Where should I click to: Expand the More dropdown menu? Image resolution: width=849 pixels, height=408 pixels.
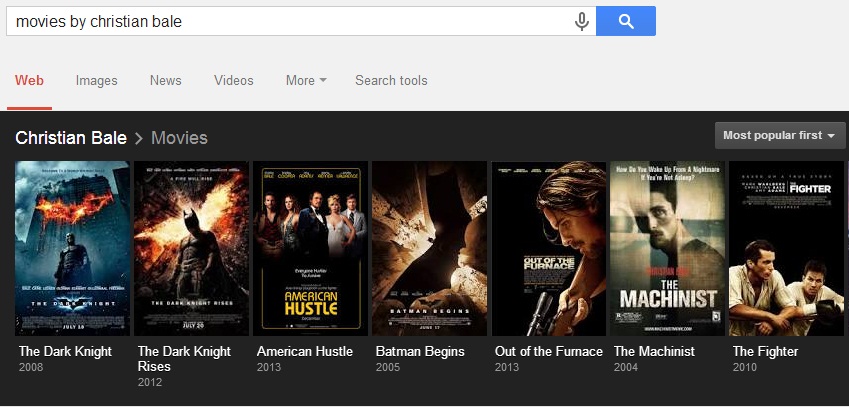pos(306,81)
